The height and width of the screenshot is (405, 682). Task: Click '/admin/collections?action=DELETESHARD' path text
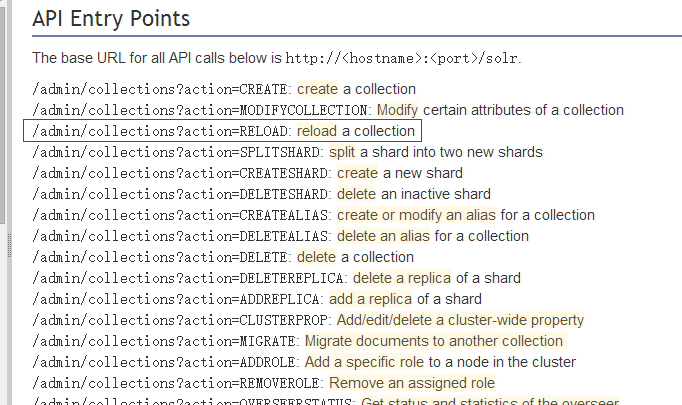tap(179, 194)
